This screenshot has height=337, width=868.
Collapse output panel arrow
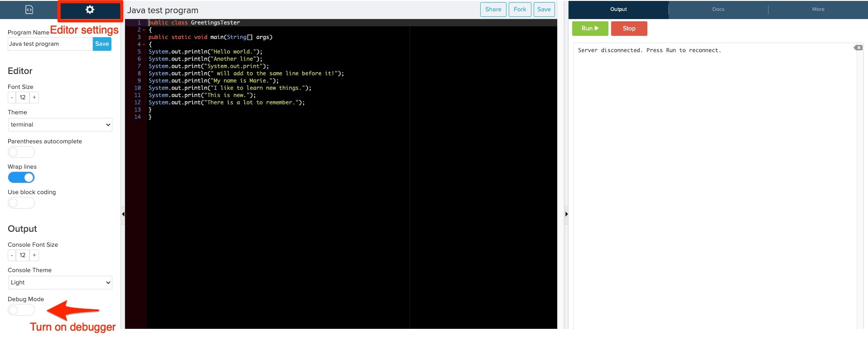(566, 214)
